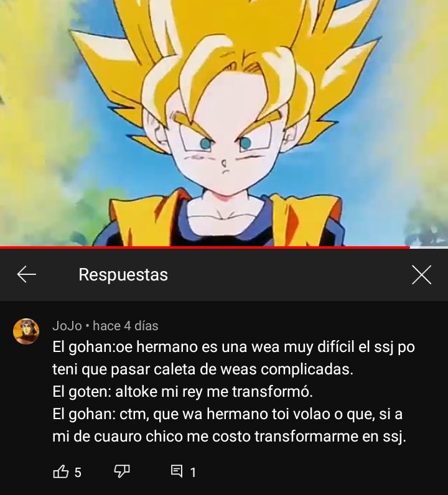448x495 pixels.
Task: Click the 'hace 4 días' timestamp
Action: click(126, 325)
